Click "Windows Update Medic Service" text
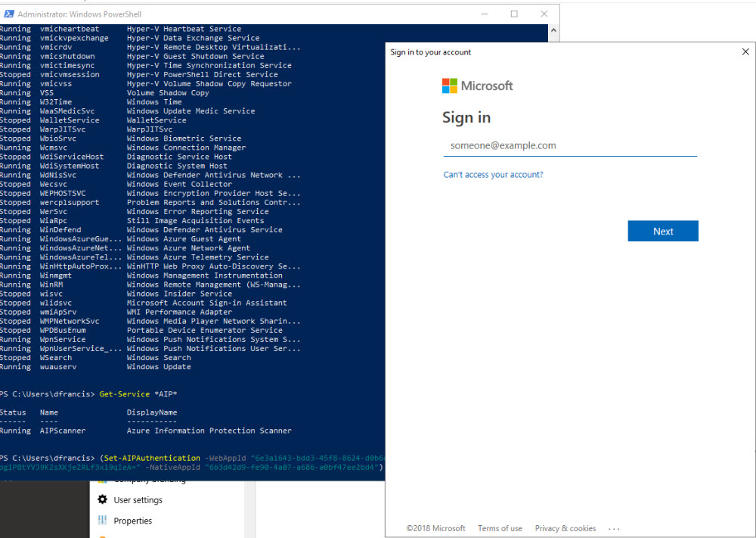Screen dimensions: 756x538 point(191,111)
